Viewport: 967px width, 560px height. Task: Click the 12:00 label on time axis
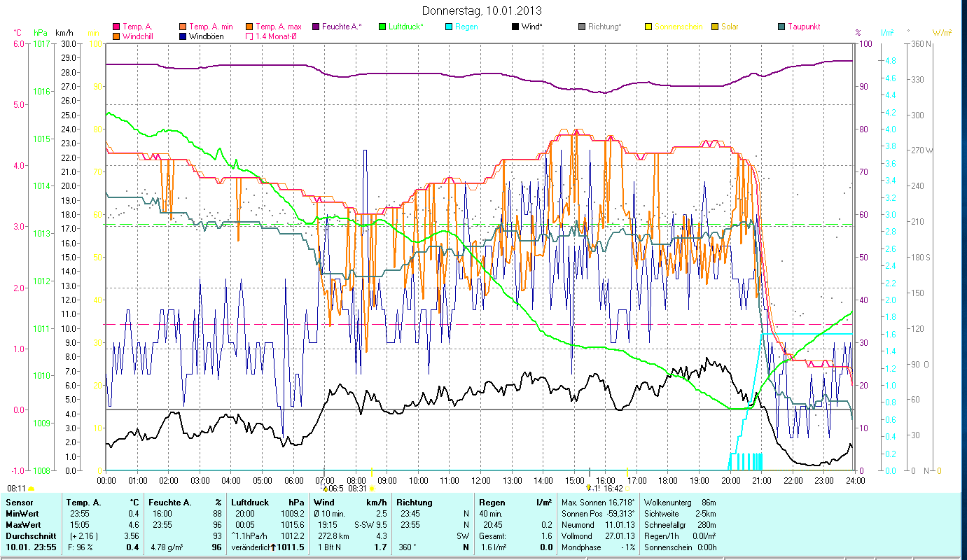(x=481, y=480)
